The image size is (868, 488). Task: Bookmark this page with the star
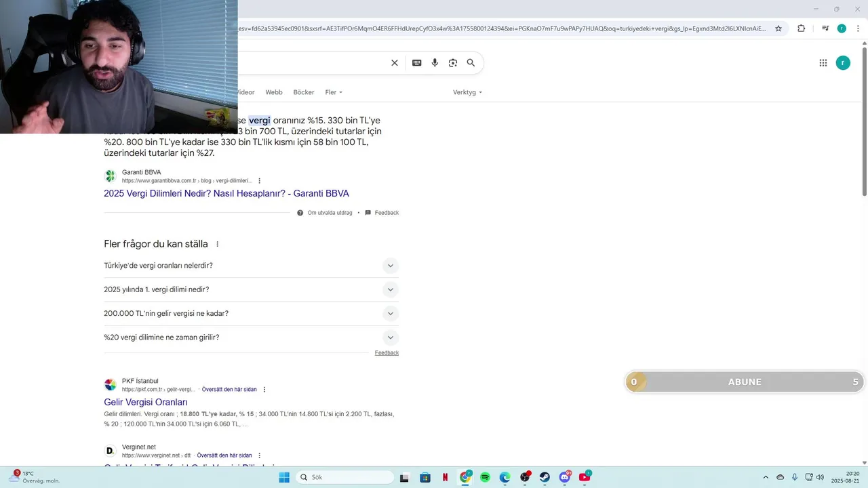tap(778, 28)
